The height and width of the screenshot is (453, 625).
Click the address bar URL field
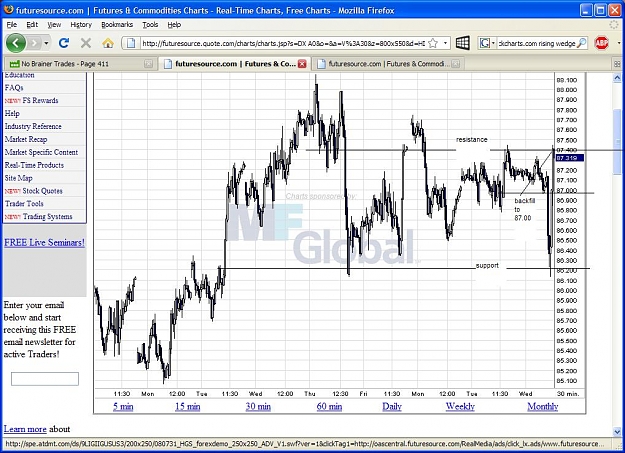click(283, 43)
